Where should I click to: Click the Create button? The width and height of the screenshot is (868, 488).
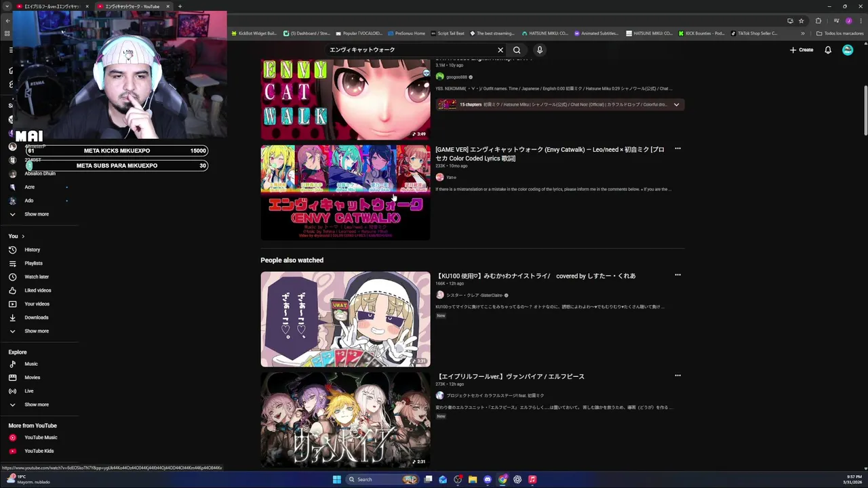point(802,50)
